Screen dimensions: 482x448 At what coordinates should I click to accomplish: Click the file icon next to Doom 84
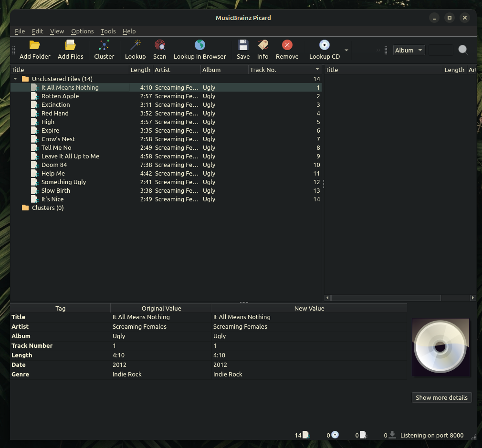tap(35, 165)
